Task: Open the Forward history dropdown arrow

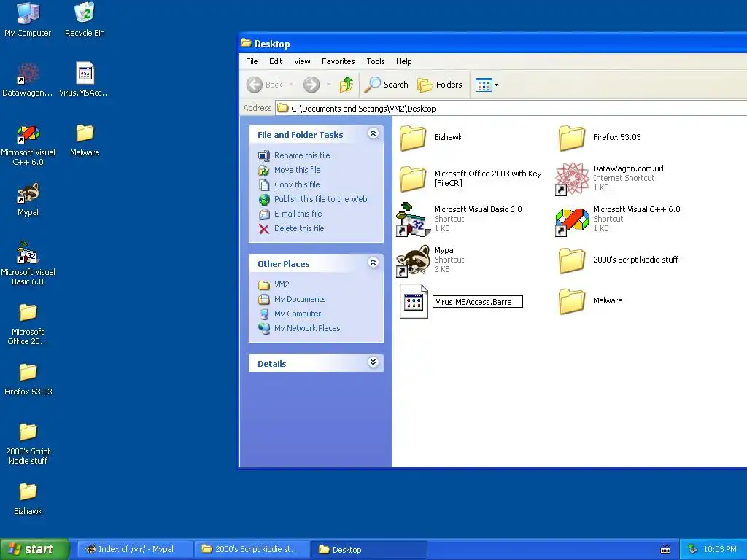Action: (328, 85)
